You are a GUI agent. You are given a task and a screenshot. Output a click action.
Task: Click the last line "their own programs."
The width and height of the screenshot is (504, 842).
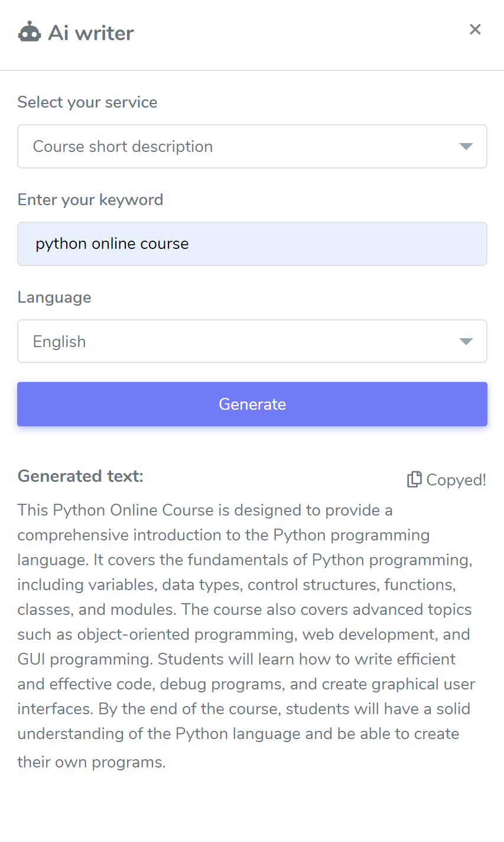(x=92, y=762)
